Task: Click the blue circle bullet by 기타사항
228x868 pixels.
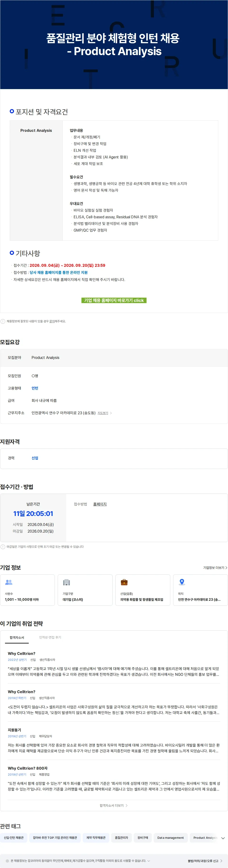Action: click(12, 253)
